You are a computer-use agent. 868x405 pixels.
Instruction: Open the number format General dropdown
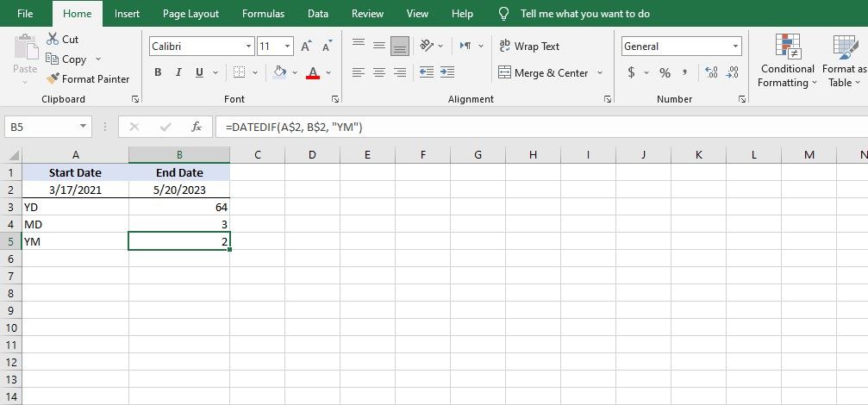[736, 47]
